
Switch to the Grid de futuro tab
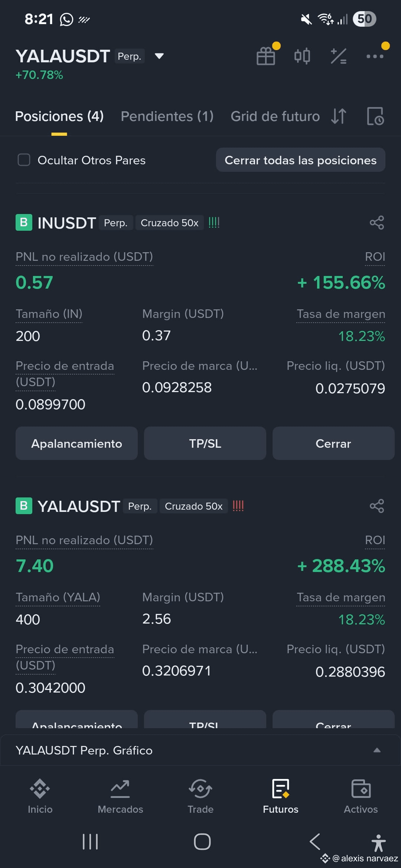[275, 116]
